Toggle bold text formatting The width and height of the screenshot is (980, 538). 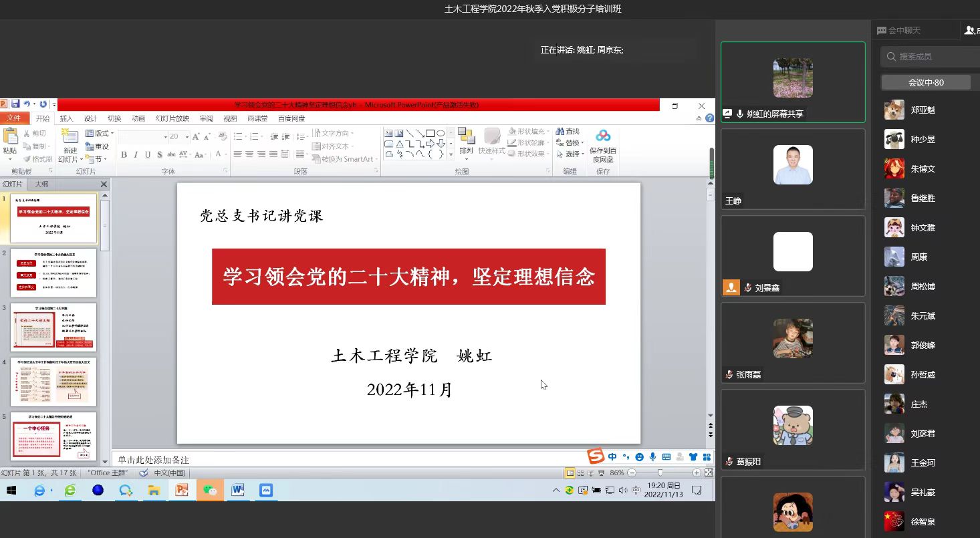[x=124, y=154]
